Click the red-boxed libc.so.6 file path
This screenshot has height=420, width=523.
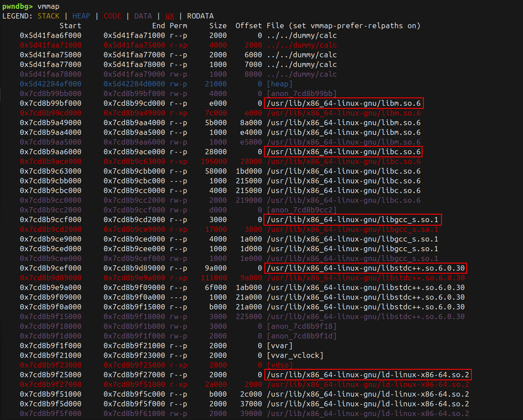[x=344, y=152]
